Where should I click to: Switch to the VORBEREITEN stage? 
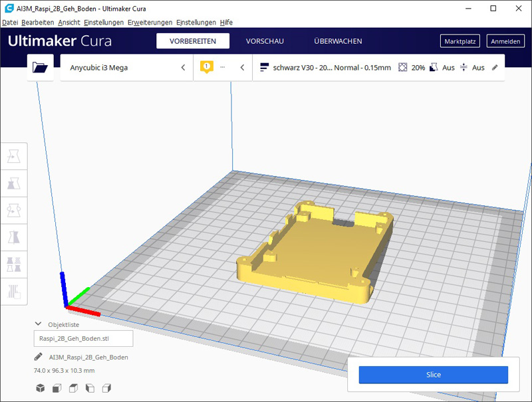click(193, 41)
